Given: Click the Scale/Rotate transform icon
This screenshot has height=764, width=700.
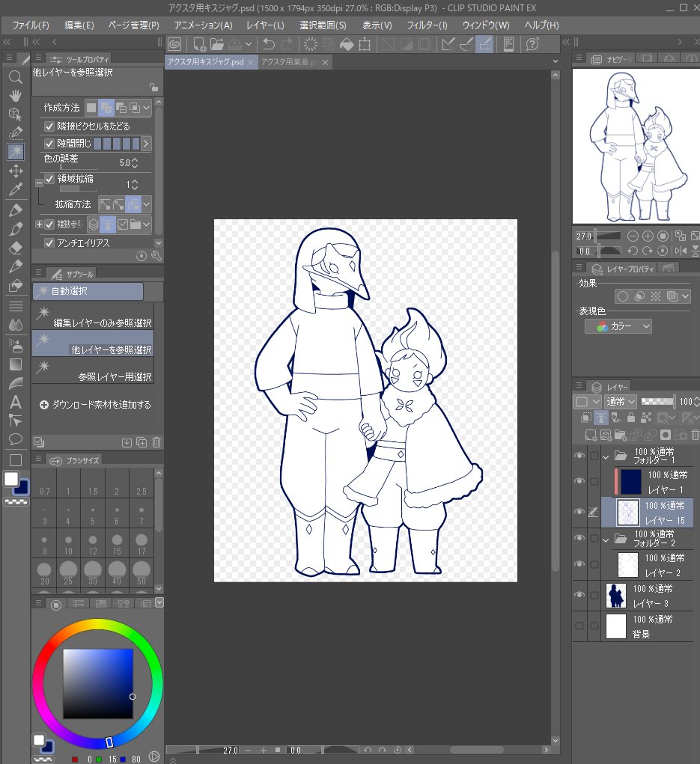Looking at the screenshot, I should tap(365, 44).
